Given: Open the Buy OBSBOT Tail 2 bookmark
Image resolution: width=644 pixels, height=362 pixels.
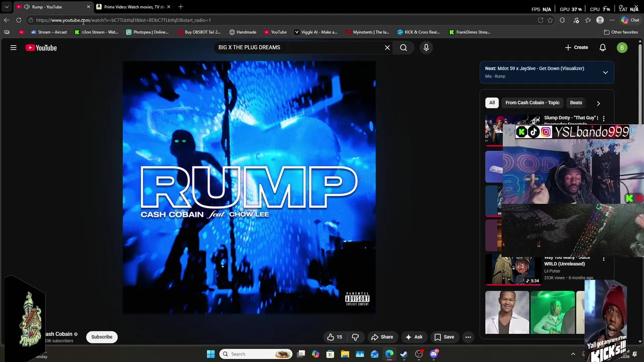Looking at the screenshot, I should [x=199, y=32].
